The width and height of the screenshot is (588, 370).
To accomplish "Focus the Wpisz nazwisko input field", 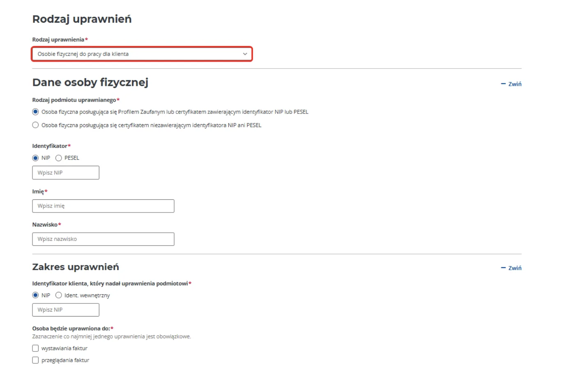I will 103,239.
